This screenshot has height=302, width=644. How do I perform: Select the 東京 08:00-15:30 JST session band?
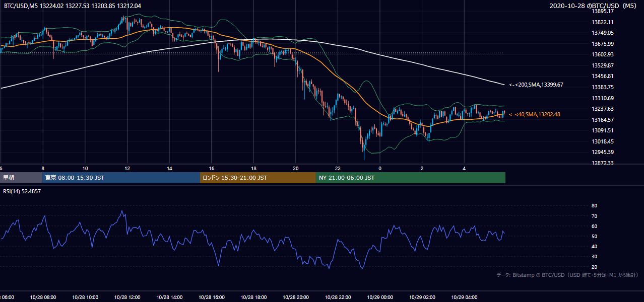(x=121, y=178)
